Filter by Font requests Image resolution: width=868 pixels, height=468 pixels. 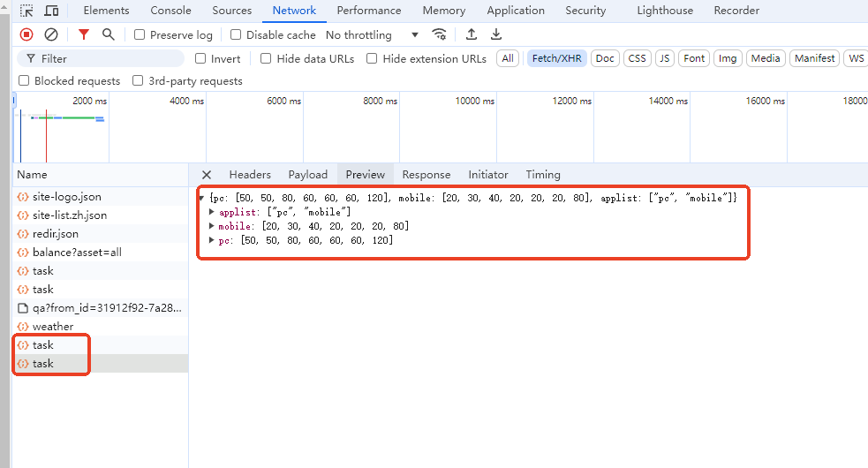694,58
